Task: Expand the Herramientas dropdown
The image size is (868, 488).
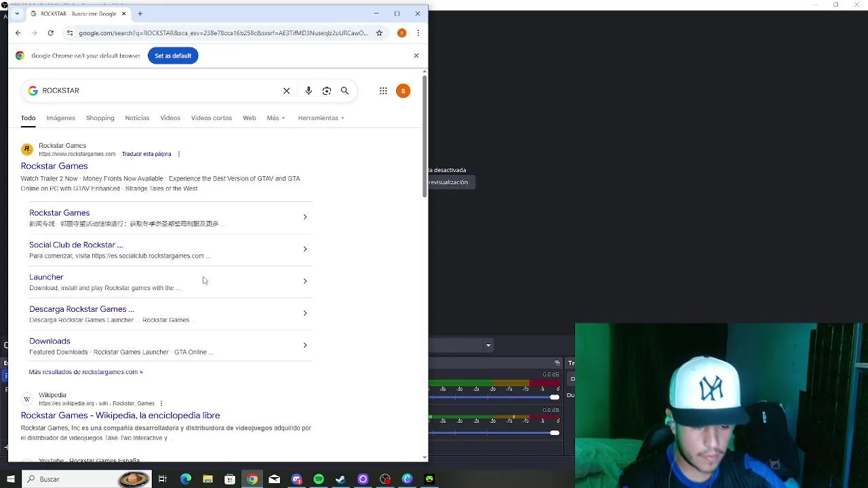Action: pyautogui.click(x=321, y=118)
